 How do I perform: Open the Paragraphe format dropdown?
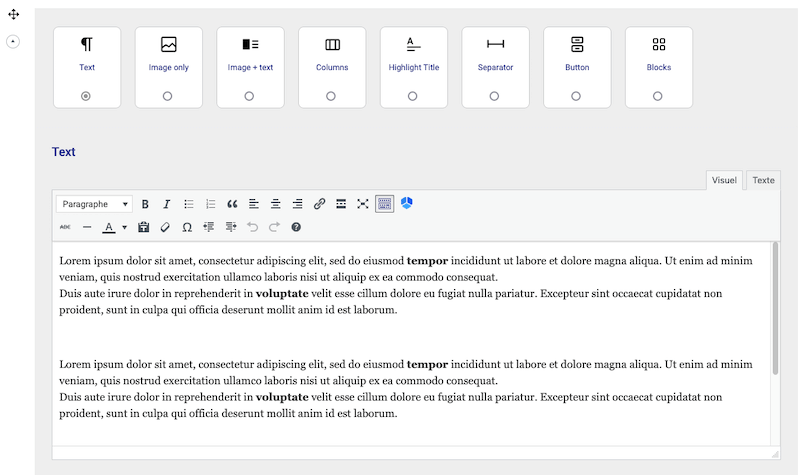(94, 204)
